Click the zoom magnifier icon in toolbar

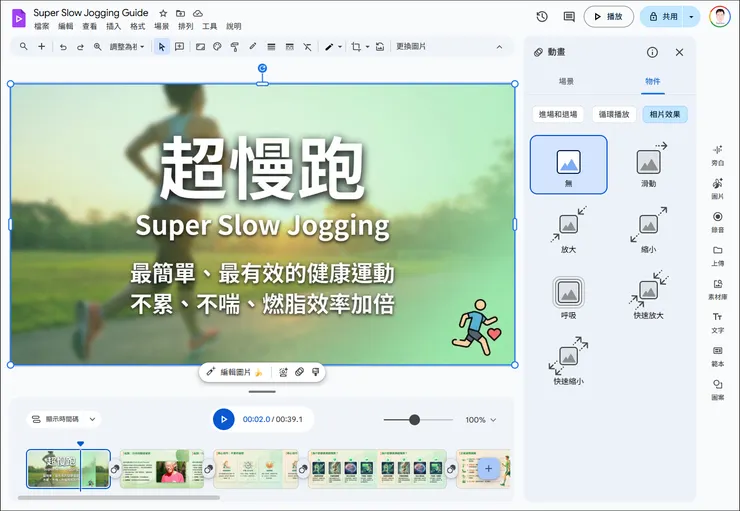[x=98, y=47]
